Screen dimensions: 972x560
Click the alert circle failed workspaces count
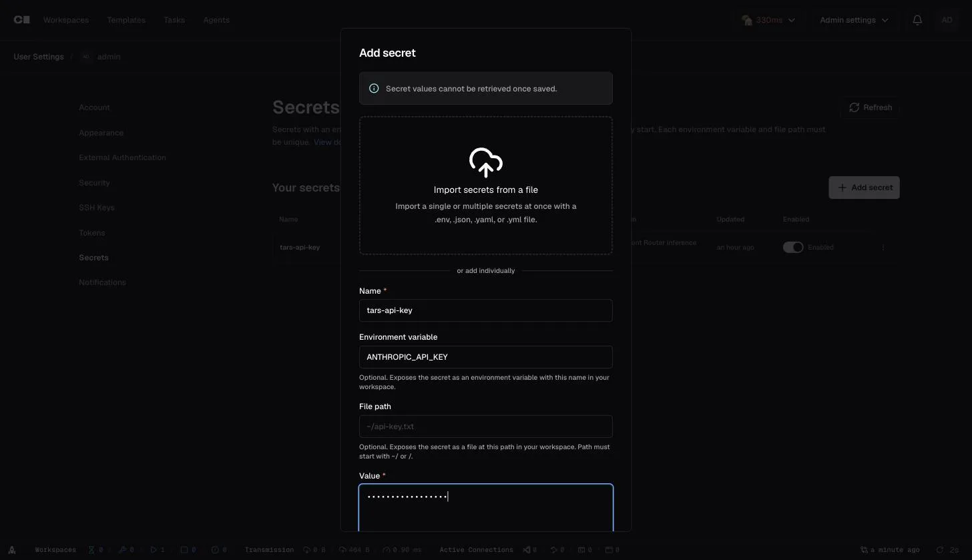coord(219,550)
